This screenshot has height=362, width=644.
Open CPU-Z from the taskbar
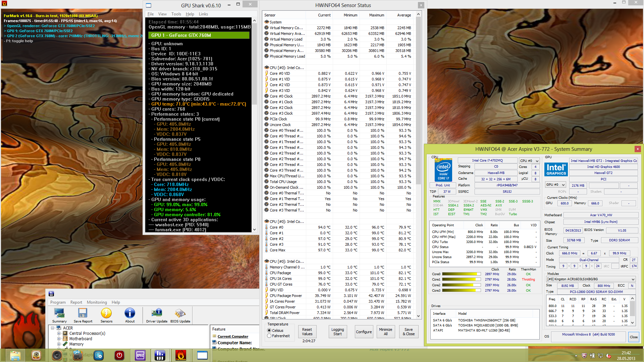pos(140,355)
